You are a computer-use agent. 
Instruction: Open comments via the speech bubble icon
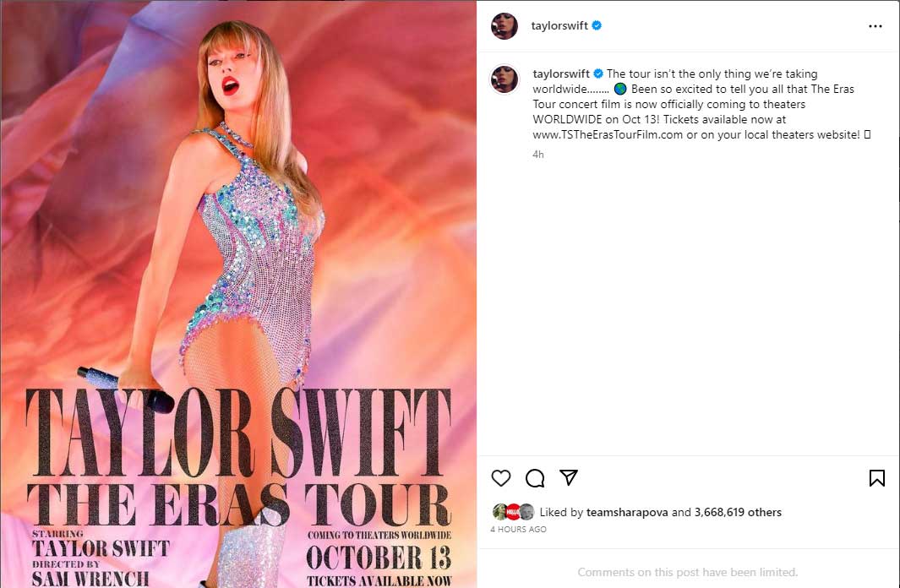[x=535, y=478]
